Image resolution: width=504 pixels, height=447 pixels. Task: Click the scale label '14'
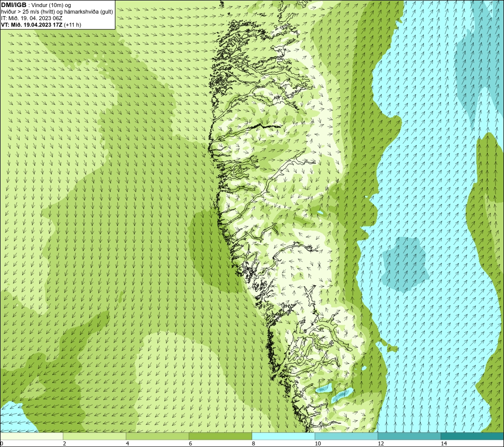pos(444,444)
